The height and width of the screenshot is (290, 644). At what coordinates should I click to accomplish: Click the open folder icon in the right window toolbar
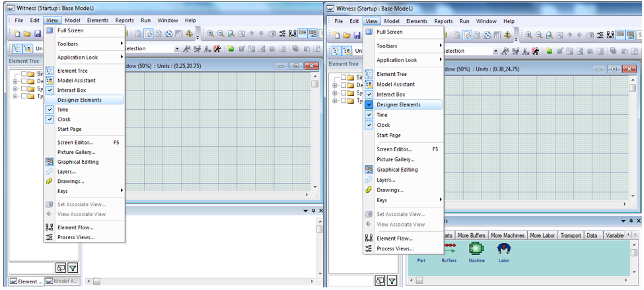tap(347, 34)
